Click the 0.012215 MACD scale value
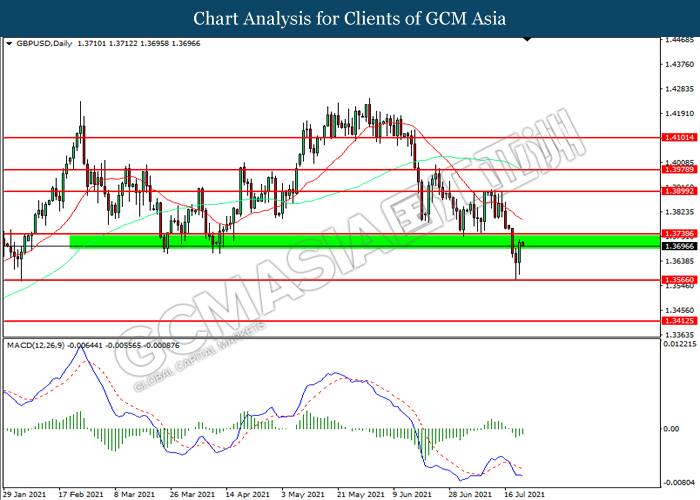Image resolution: width=700 pixels, height=500 pixels. (x=680, y=344)
